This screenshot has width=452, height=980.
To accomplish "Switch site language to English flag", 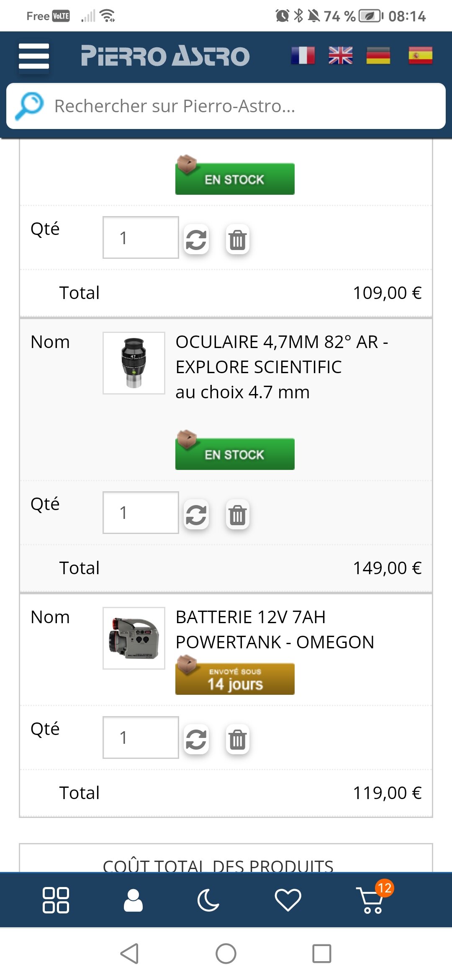I will (341, 55).
